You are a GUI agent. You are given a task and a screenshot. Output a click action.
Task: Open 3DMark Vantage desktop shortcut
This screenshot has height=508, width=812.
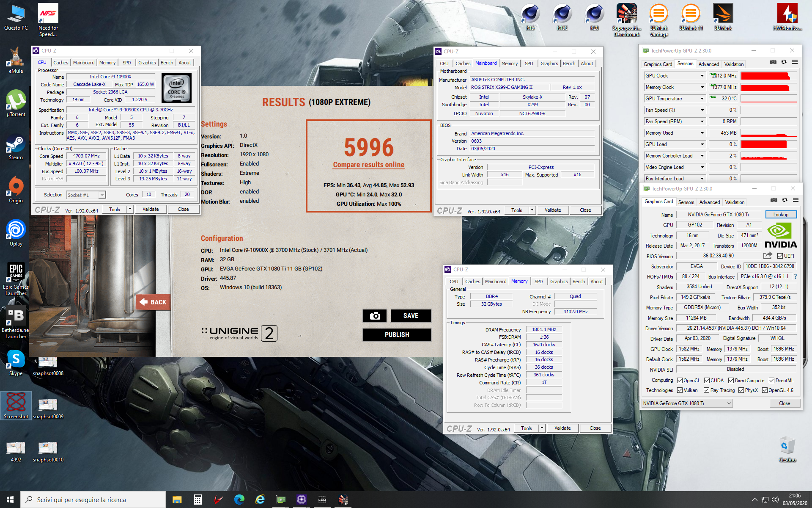pos(658,20)
